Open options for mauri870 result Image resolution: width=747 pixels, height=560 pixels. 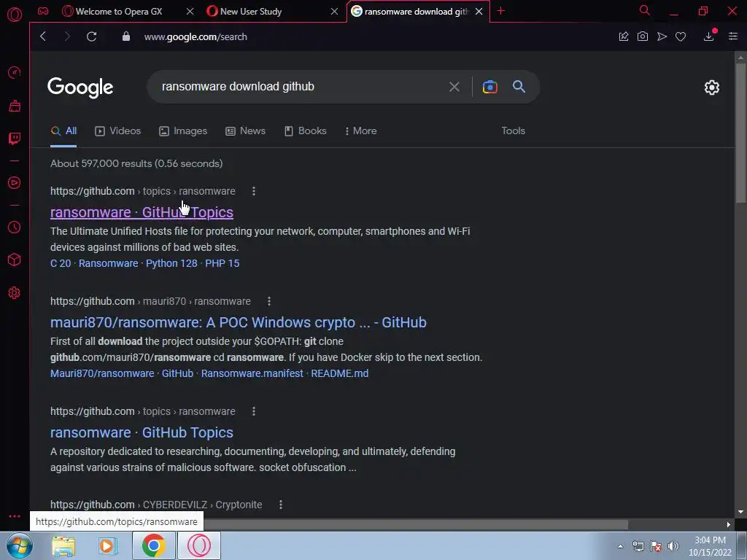(x=268, y=301)
